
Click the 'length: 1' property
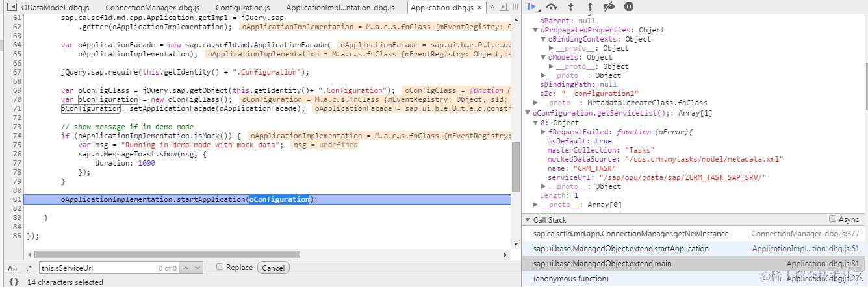559,195
